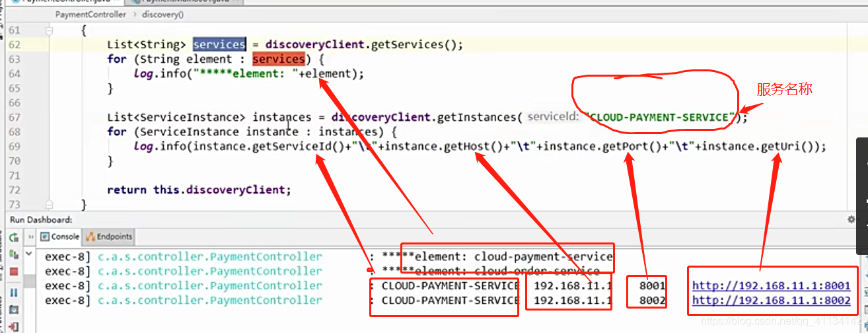Open the http://192.168.11.1:8002 link
The height and width of the screenshot is (333, 868).
tap(771, 301)
